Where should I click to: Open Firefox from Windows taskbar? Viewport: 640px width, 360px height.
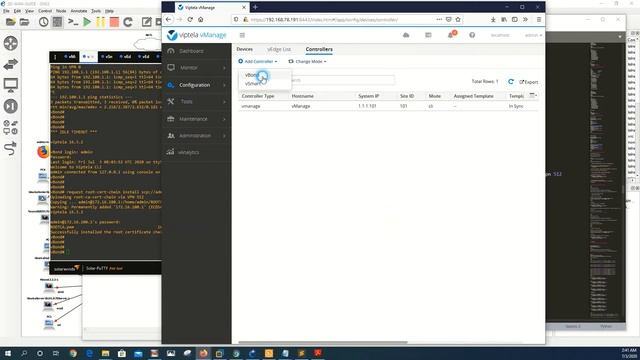(x=203, y=353)
